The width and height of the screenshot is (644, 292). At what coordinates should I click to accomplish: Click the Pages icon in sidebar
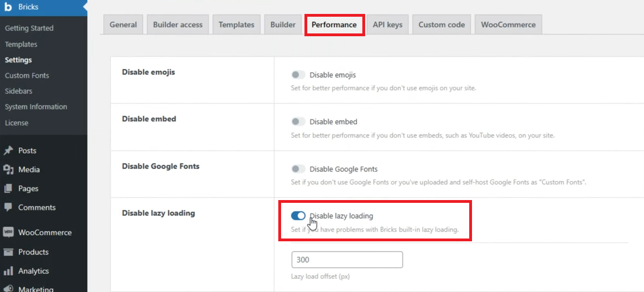coord(8,188)
